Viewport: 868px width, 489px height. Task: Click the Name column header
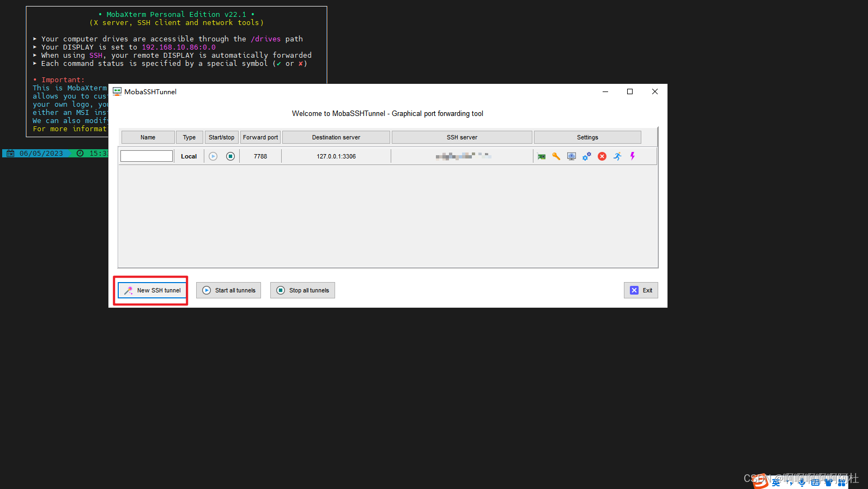tap(148, 137)
